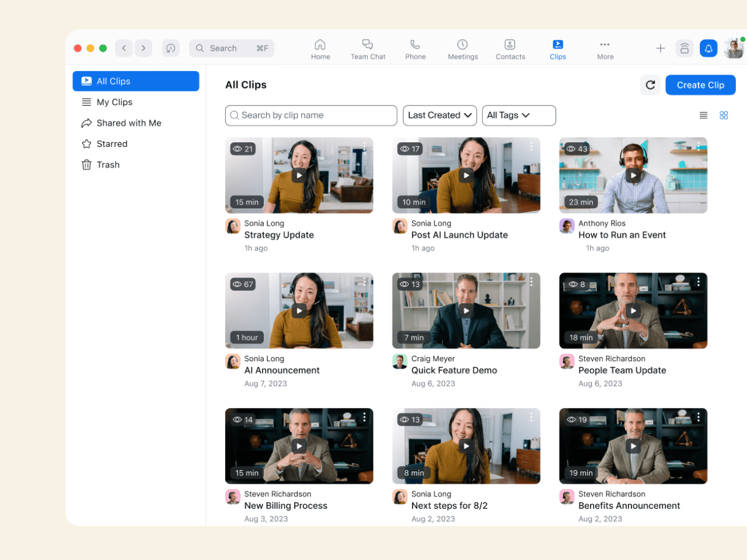
Task: Click the refresh clips icon
Action: 650,85
